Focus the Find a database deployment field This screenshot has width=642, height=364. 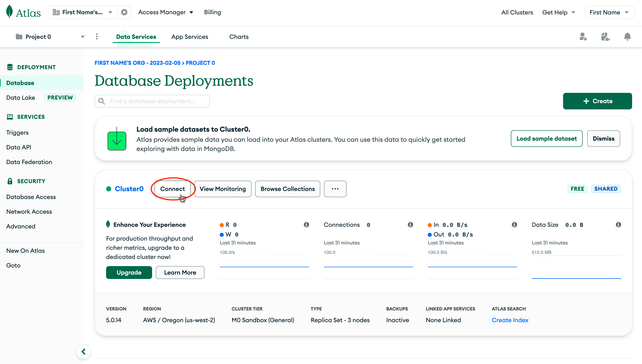(x=152, y=101)
